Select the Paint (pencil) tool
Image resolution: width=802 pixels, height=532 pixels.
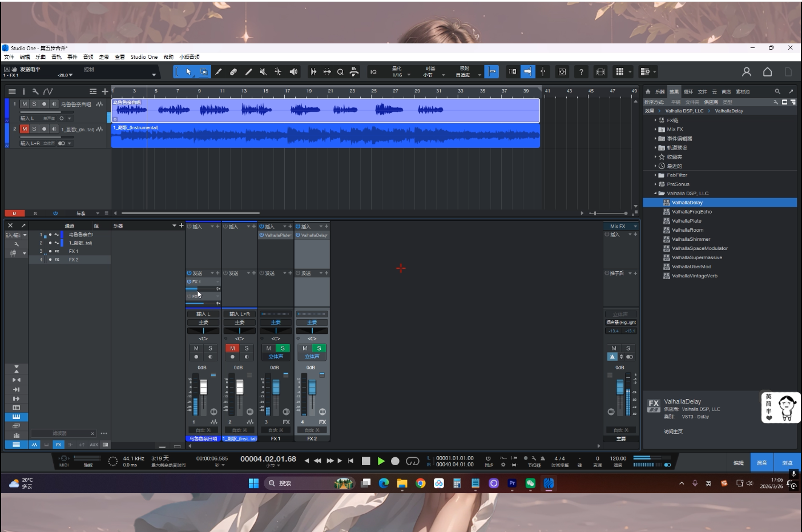pyautogui.click(x=248, y=72)
